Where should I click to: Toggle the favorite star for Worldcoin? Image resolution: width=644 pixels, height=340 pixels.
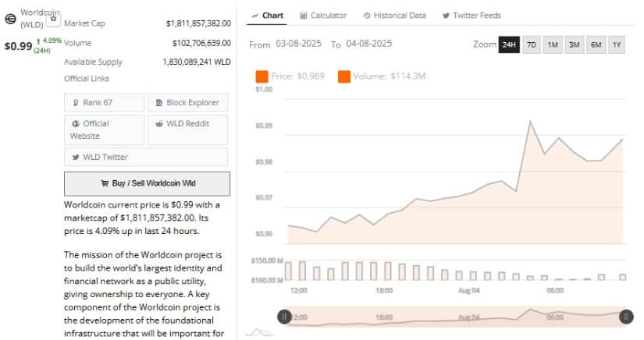pyautogui.click(x=53, y=19)
